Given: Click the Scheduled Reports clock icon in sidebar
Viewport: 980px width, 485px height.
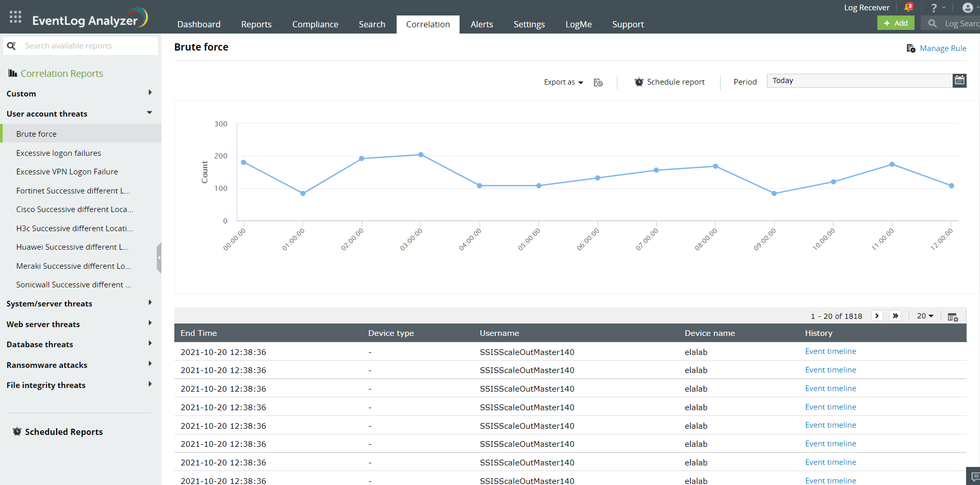Looking at the screenshot, I should point(17,431).
